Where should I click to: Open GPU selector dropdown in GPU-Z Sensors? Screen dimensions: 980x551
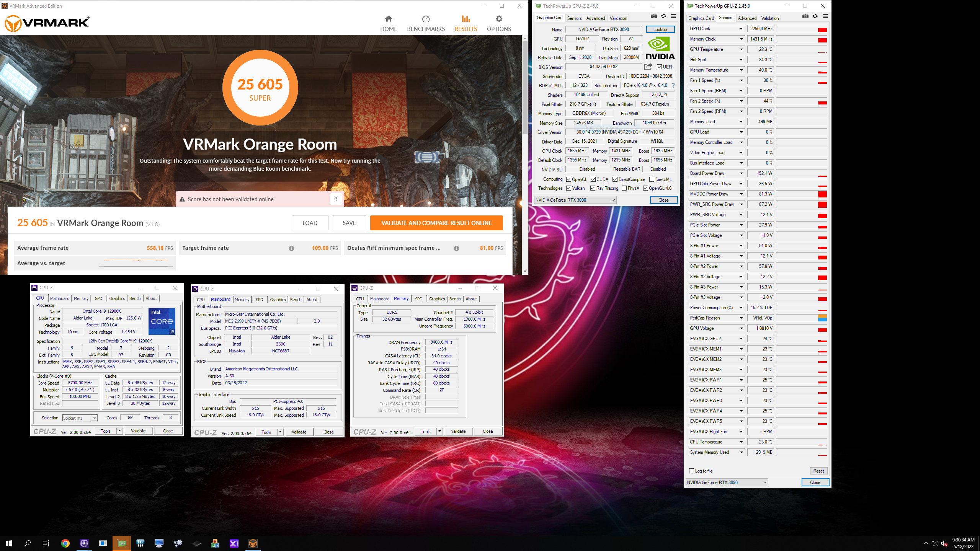pyautogui.click(x=727, y=483)
